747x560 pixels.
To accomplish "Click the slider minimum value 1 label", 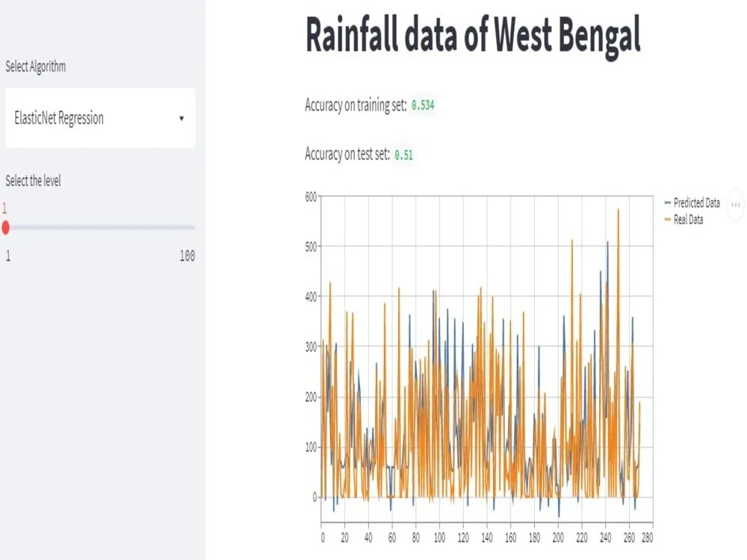I will tap(8, 256).
